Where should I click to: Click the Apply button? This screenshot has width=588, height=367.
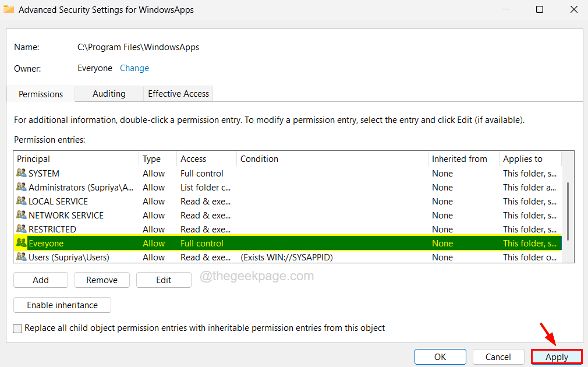pyautogui.click(x=557, y=357)
